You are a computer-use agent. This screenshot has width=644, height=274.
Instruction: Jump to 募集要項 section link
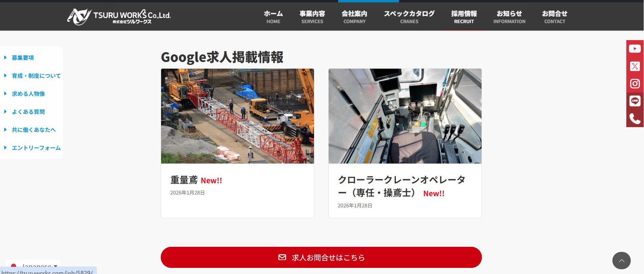[23, 58]
